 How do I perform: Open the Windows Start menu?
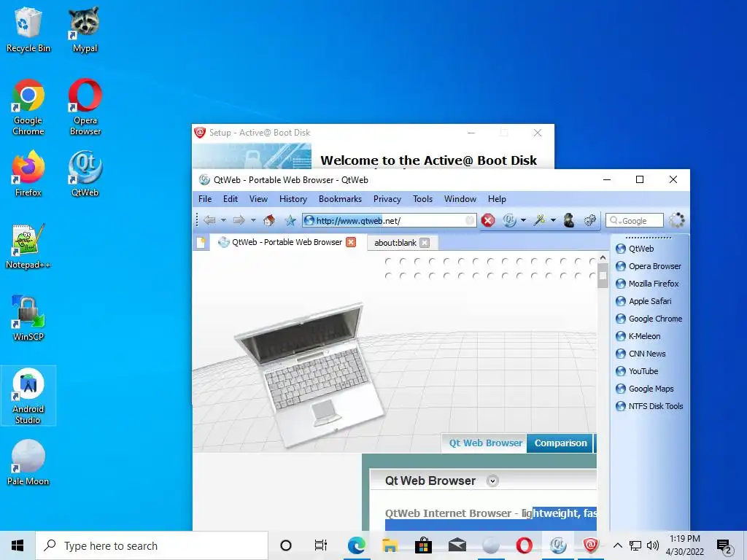click(18, 545)
